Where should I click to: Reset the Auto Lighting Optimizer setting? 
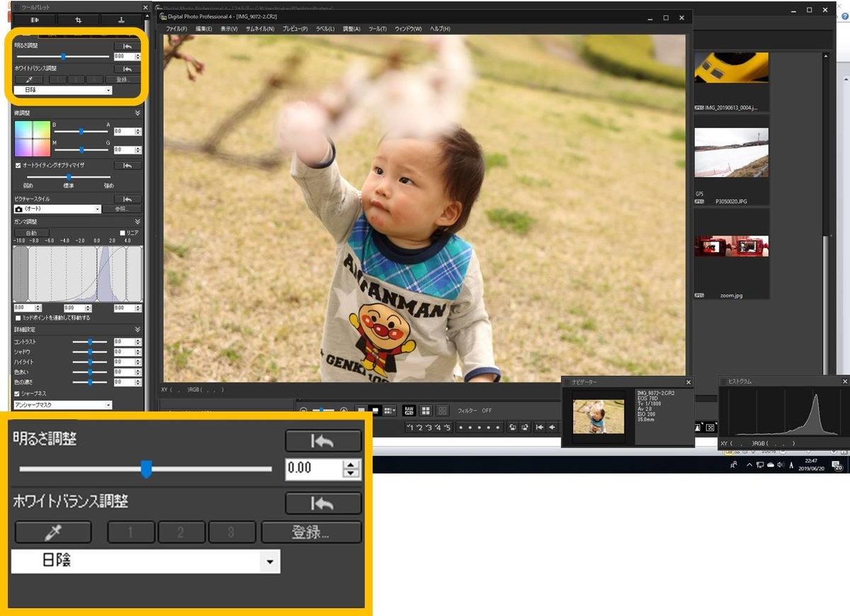127,165
